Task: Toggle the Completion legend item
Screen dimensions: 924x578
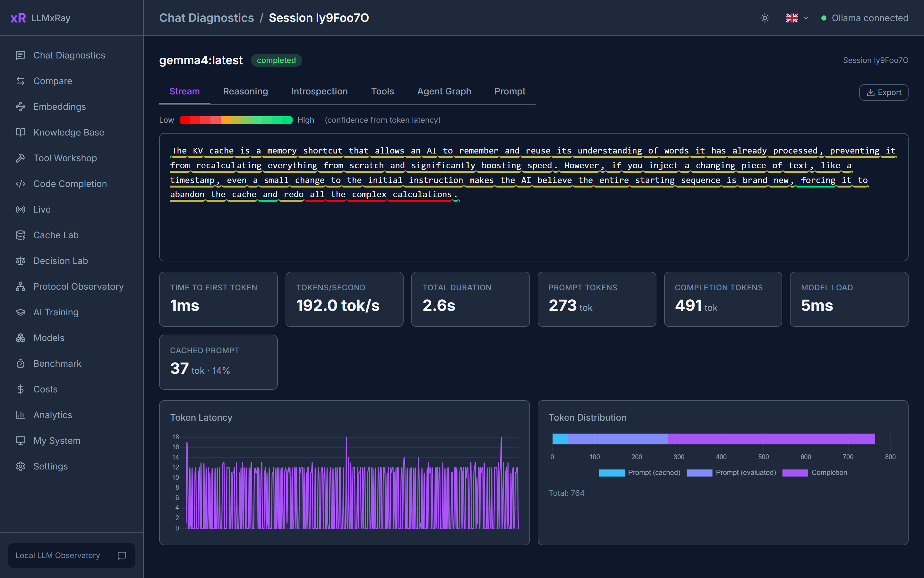Action: [x=814, y=473]
